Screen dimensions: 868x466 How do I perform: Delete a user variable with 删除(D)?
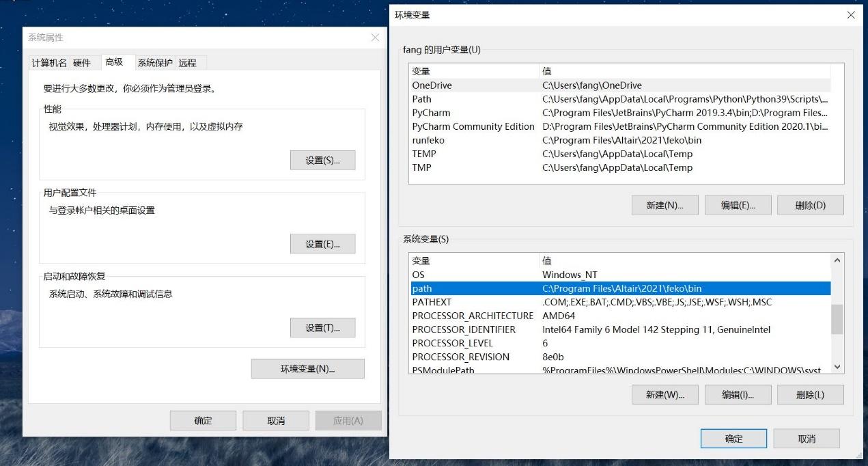click(x=810, y=204)
